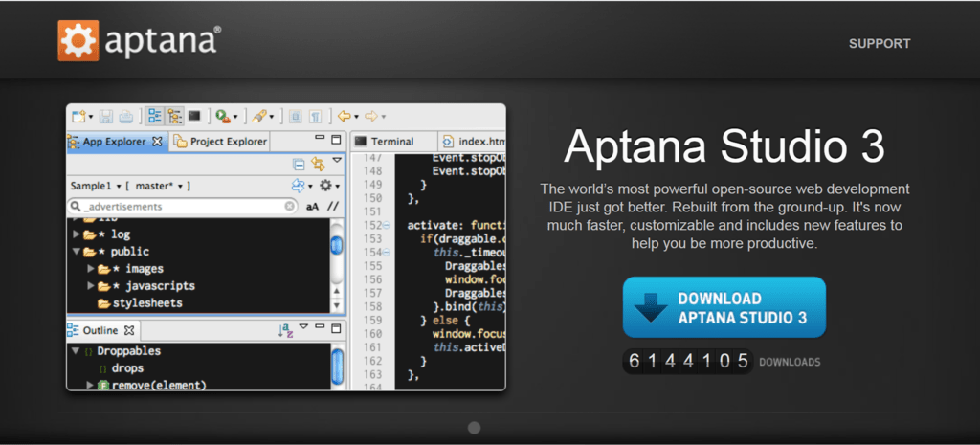
Task: Click the Print icon in toolbar
Action: point(125,116)
